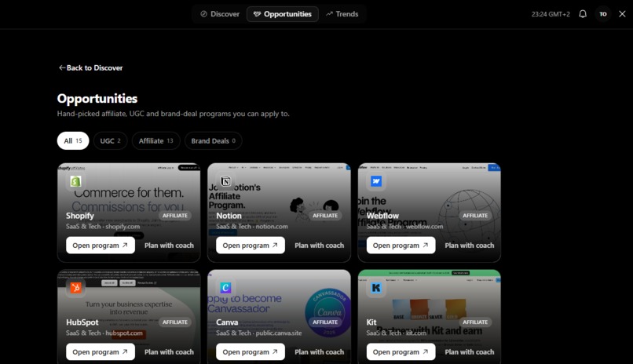This screenshot has width=633, height=364.
Task: Click the AFFILIATE badge on Webflow card
Action: [475, 216]
